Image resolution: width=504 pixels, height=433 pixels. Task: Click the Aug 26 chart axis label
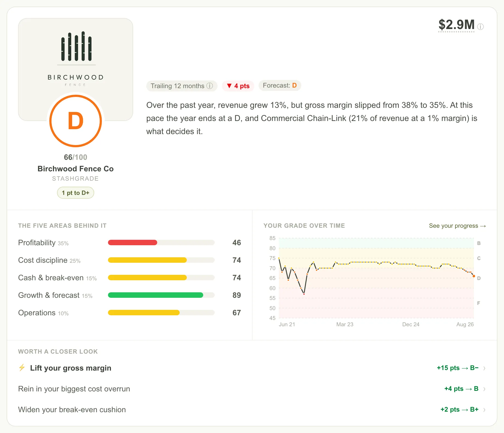(465, 324)
